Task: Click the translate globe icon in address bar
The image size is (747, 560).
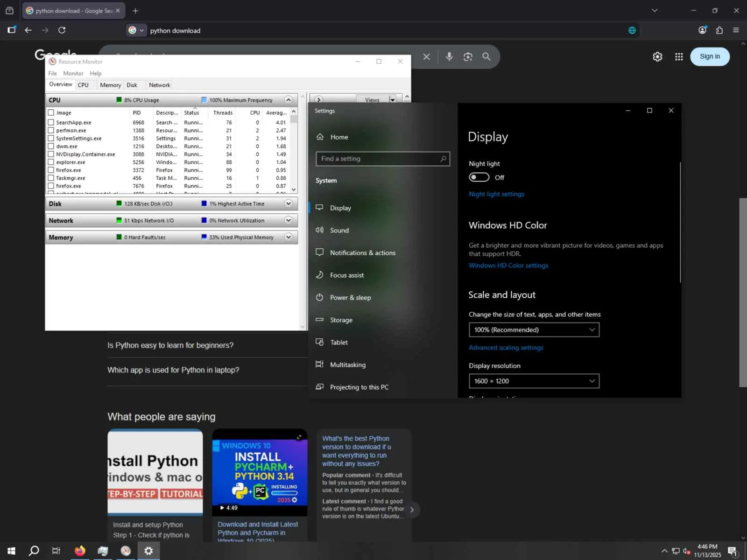Action: pos(632,30)
